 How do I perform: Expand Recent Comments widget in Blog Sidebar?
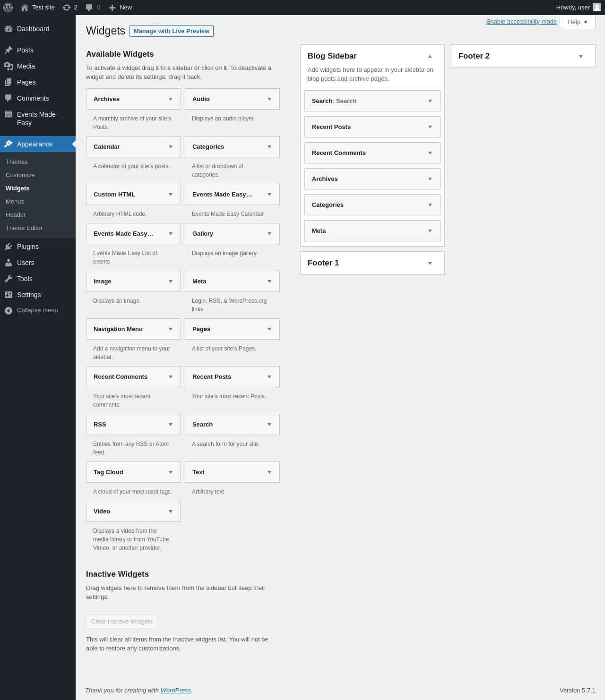(430, 153)
